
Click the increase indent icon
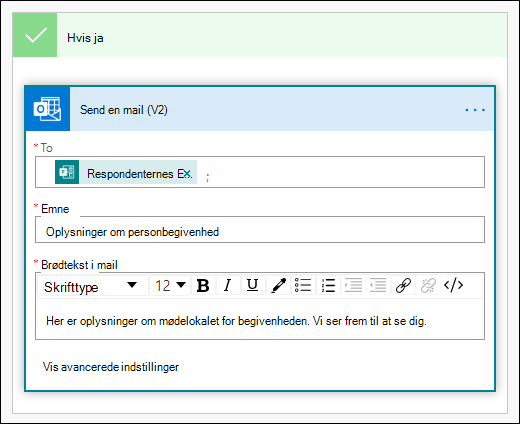353,286
